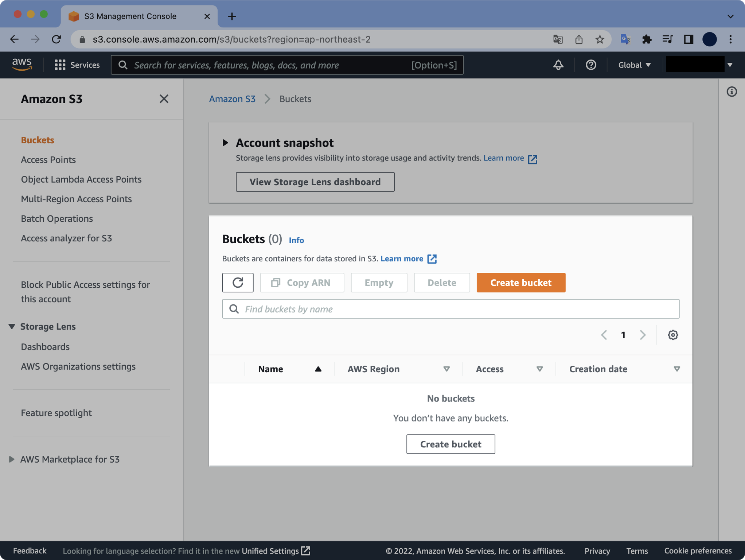Open the browser extensions puzzle icon

coord(647,39)
